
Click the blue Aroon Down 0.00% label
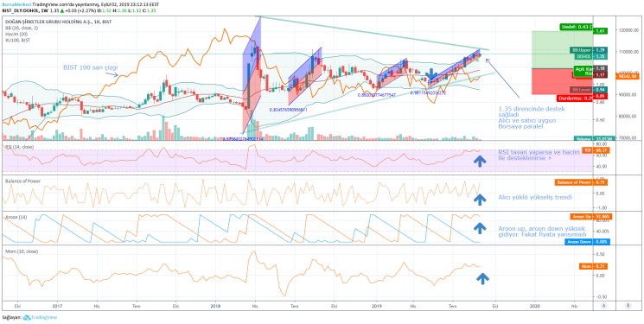coord(587,242)
